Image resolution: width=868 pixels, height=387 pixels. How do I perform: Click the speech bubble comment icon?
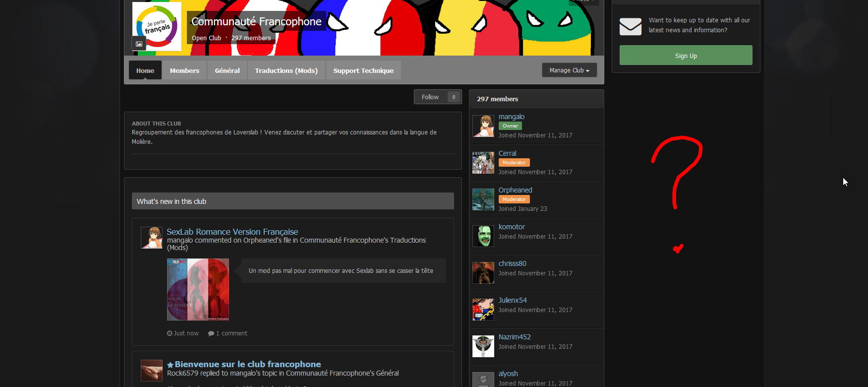point(211,333)
